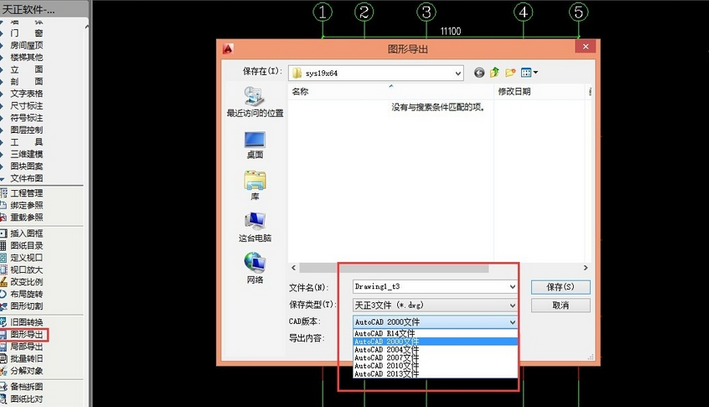This screenshot has width=709, height=407.
Task: Select 这台电脑 in places bar
Action: 255,227
